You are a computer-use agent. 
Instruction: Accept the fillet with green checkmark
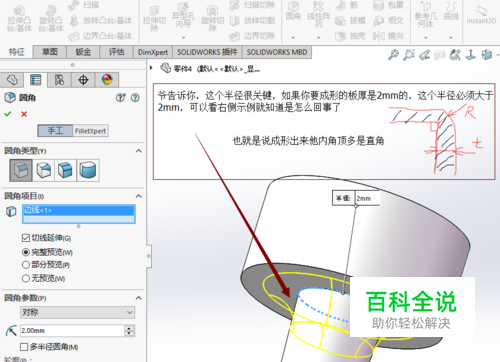[x=8, y=114]
